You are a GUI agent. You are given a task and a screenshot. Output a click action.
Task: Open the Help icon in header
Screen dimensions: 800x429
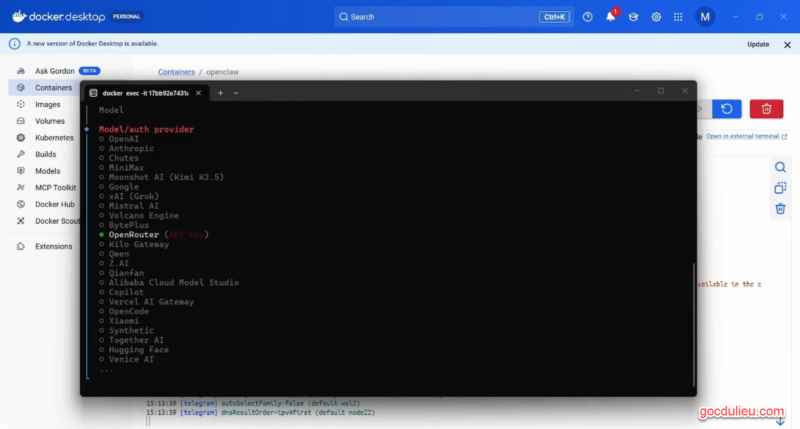click(587, 17)
